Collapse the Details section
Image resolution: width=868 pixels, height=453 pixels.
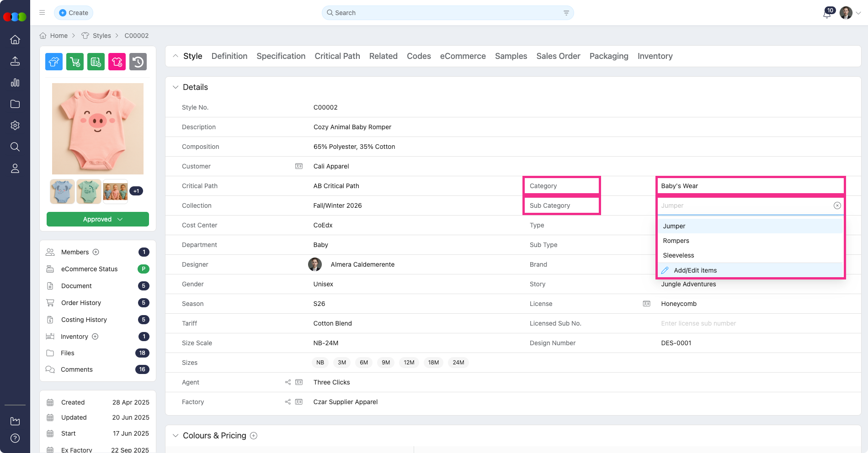[x=176, y=87]
